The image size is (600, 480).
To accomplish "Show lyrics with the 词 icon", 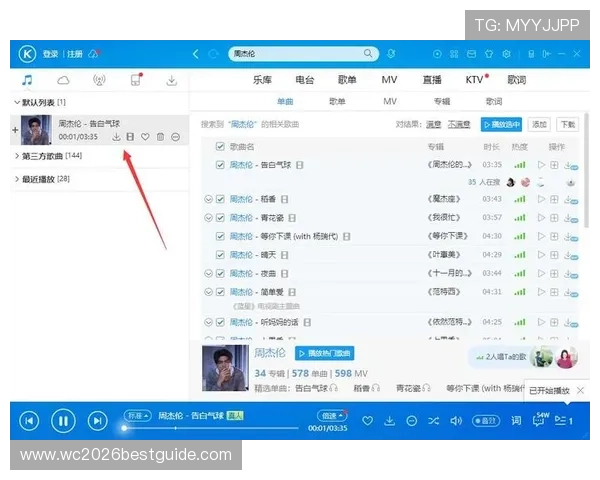I will (x=516, y=421).
